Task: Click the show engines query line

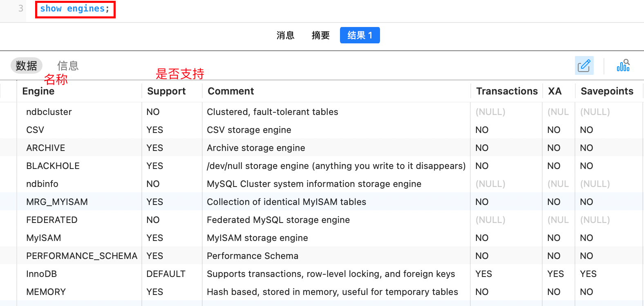Action: click(x=75, y=9)
